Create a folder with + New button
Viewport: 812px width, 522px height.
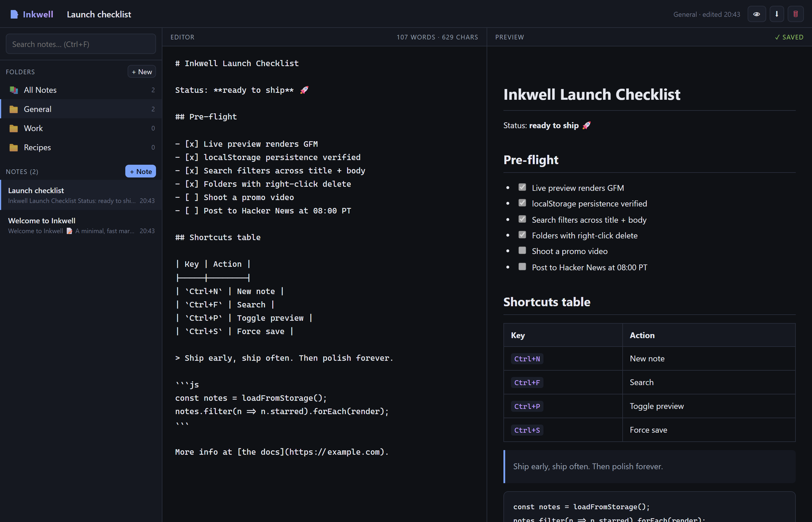click(x=142, y=72)
